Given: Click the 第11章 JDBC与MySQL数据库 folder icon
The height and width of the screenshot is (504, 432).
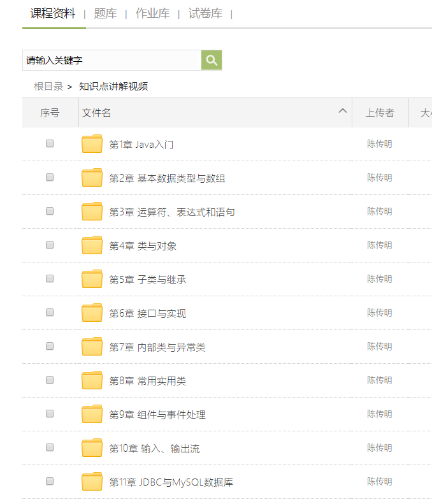Looking at the screenshot, I should tap(92, 482).
